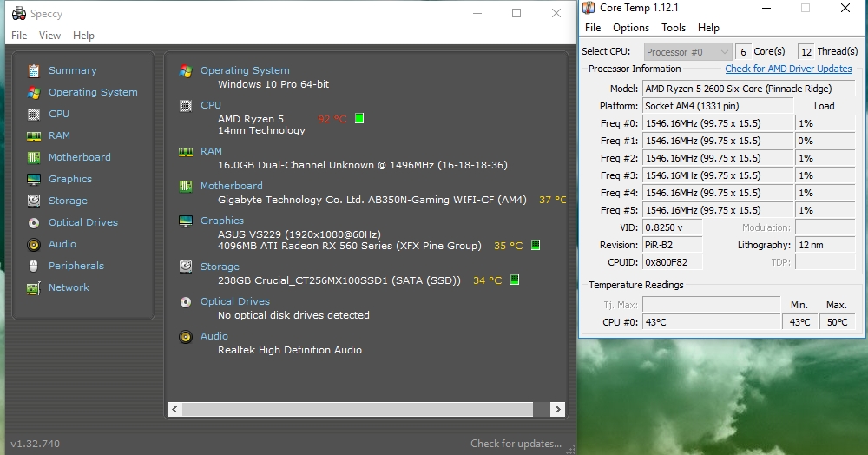Click CPU #0 temperature reading 43°C
Viewport: 868px width, 455px height.
(x=712, y=322)
